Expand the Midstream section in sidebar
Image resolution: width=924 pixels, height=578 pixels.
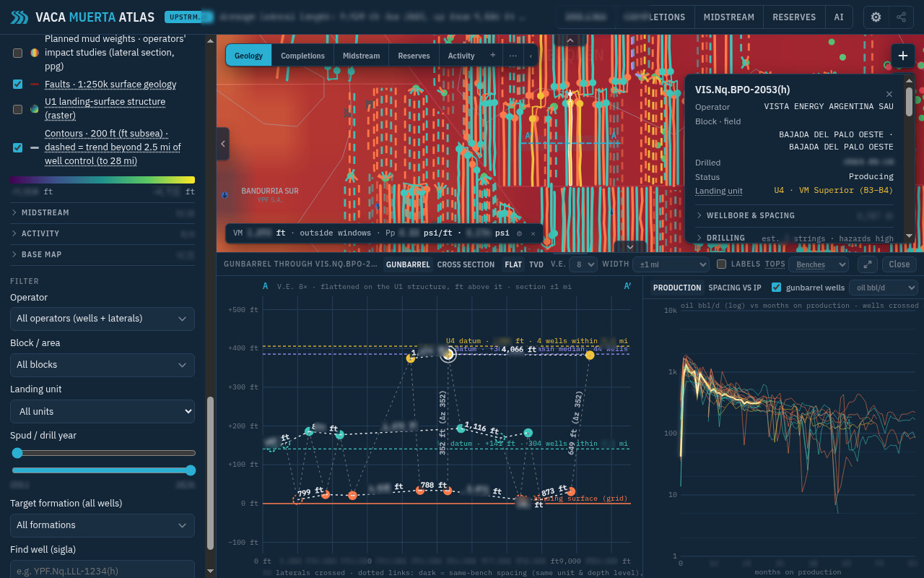click(x=103, y=213)
